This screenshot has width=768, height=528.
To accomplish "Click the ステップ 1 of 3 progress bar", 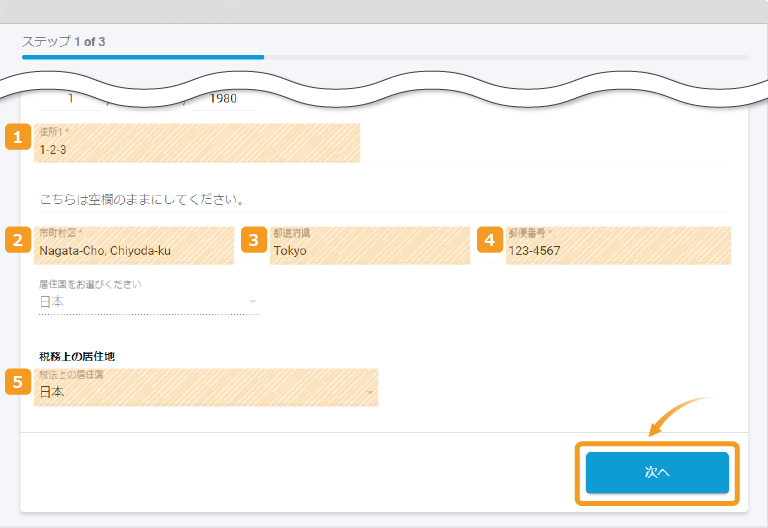I will 384,57.
